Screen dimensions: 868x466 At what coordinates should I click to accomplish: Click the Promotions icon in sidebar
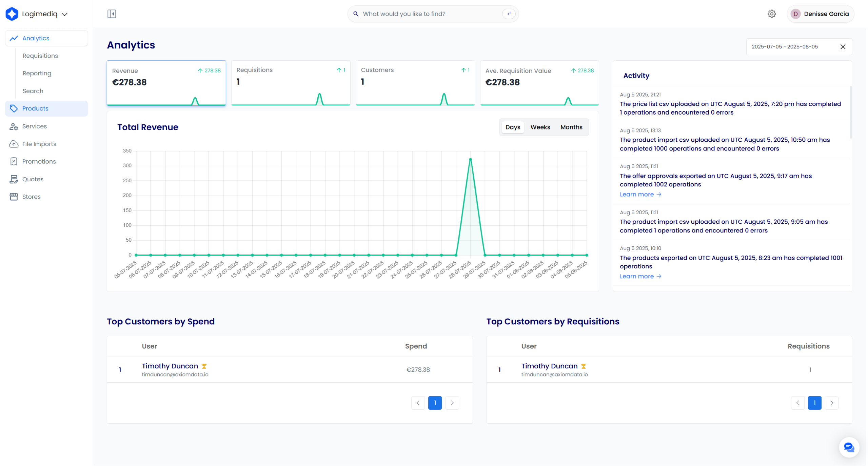click(x=14, y=162)
